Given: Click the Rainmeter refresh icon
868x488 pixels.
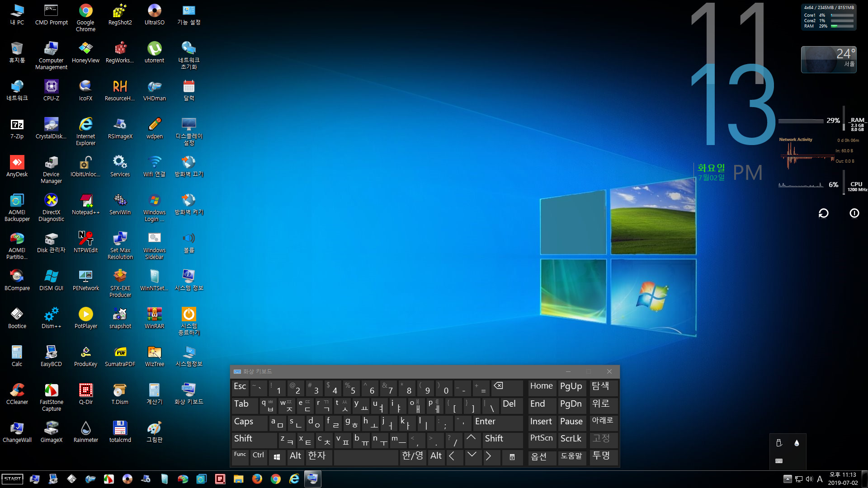Looking at the screenshot, I should (x=823, y=213).
